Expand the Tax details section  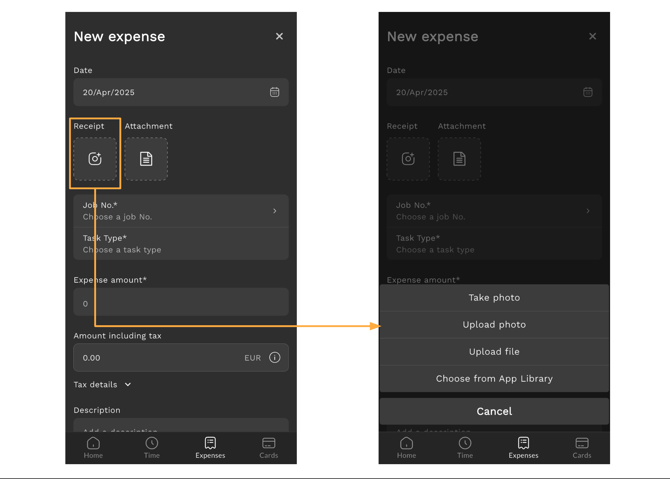pos(103,385)
